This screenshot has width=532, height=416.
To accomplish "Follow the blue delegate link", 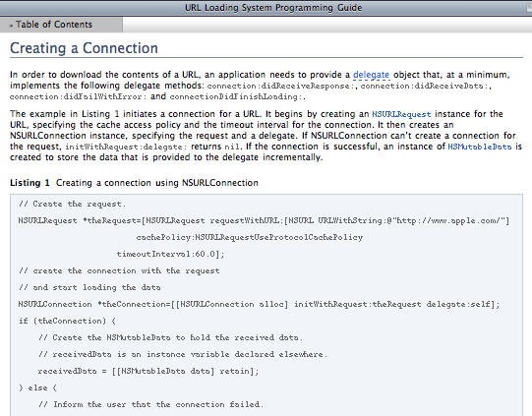I will click(371, 75).
